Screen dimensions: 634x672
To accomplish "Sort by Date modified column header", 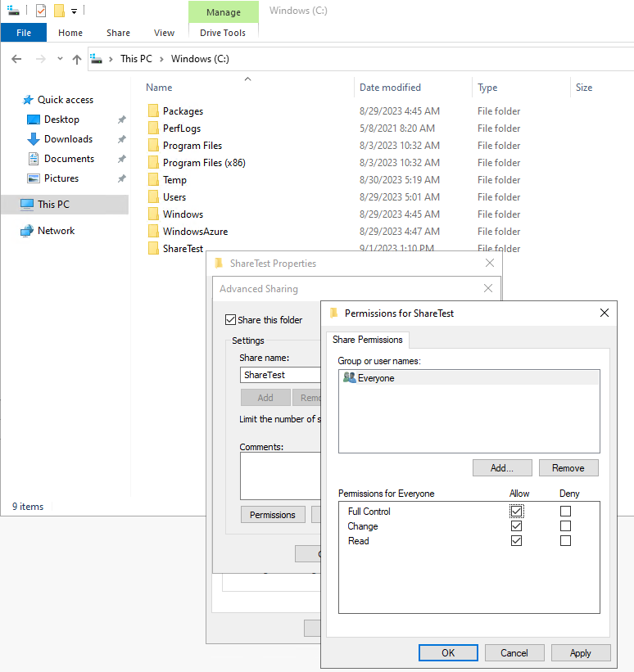I will click(x=390, y=88).
